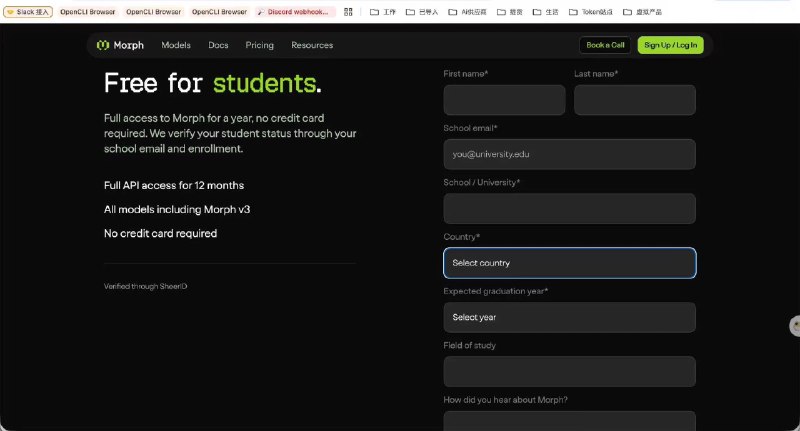Click the Slack 接入 bookmark
This screenshot has height=431, width=800.
pyautogui.click(x=28, y=12)
